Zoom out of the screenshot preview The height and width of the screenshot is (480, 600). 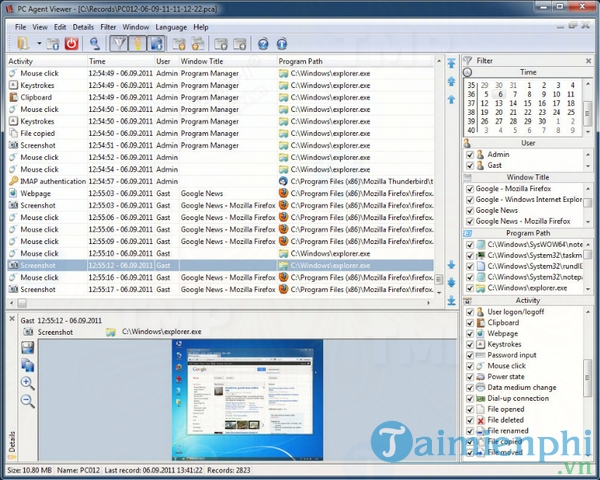(27, 401)
